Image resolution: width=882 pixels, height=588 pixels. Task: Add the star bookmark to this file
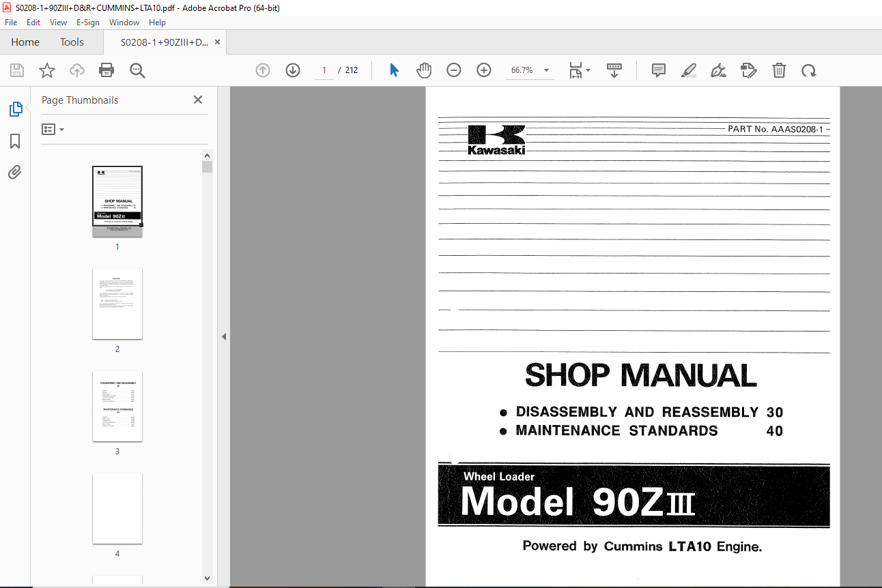[x=46, y=70]
